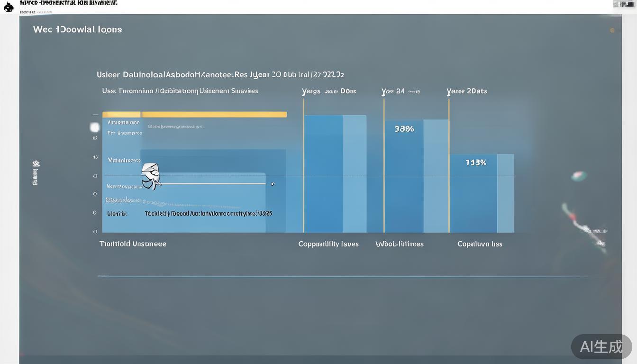Click the "AI生成" watermark badge
637x364 pixels.
click(601, 346)
